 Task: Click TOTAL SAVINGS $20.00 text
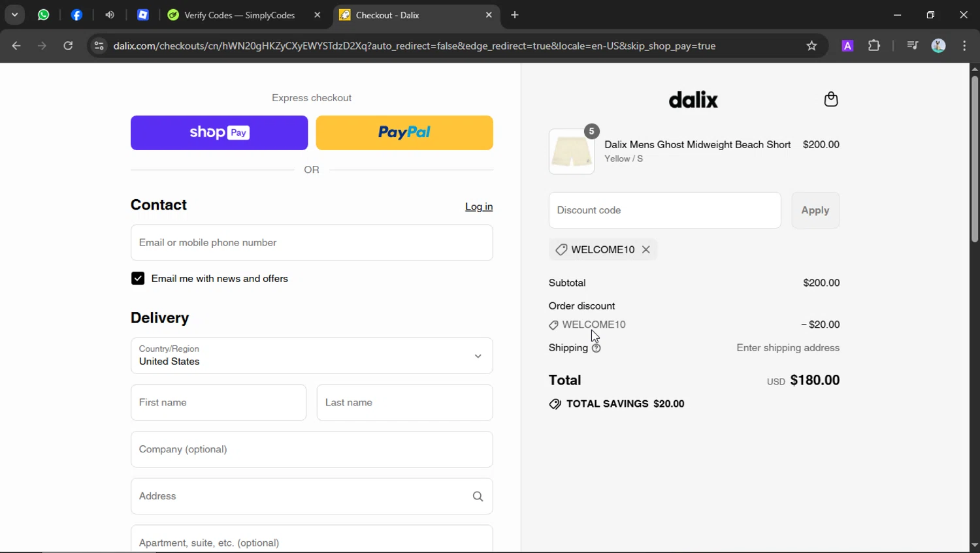[x=625, y=403]
